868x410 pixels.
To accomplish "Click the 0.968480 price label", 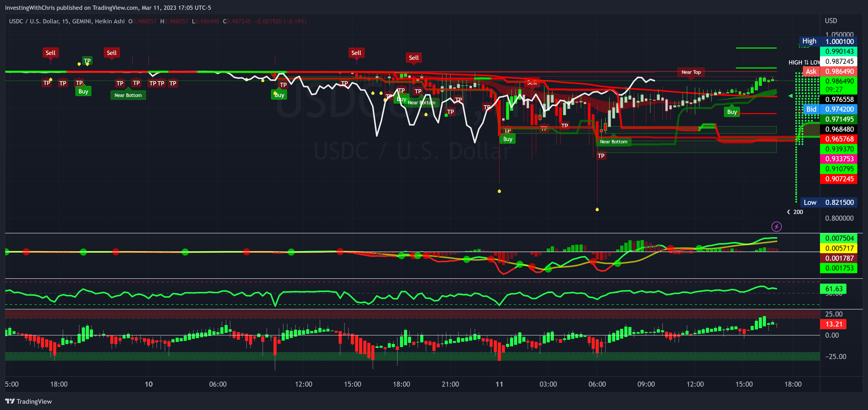I will (x=839, y=129).
